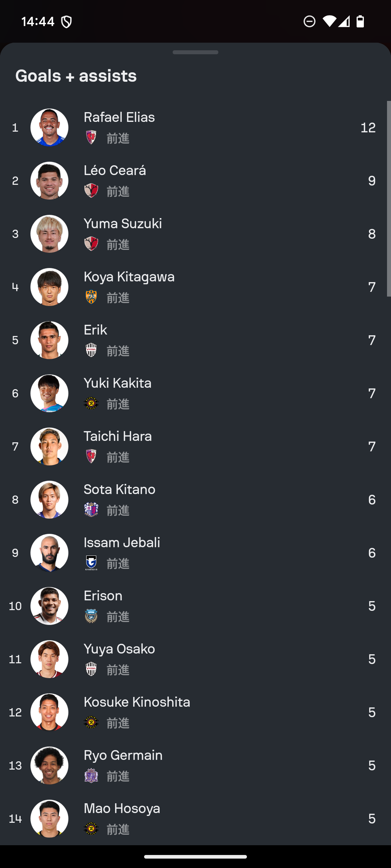Tap the purple crest under Ryo Germain

(91, 775)
